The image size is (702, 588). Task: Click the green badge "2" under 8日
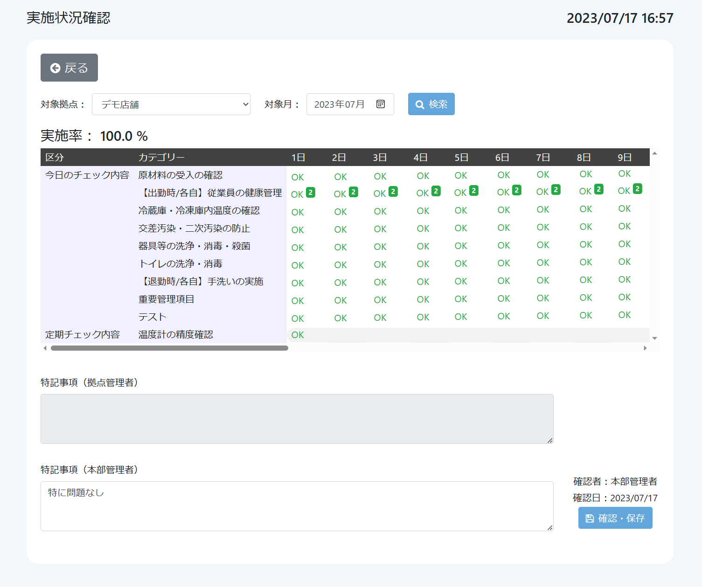coord(599,189)
